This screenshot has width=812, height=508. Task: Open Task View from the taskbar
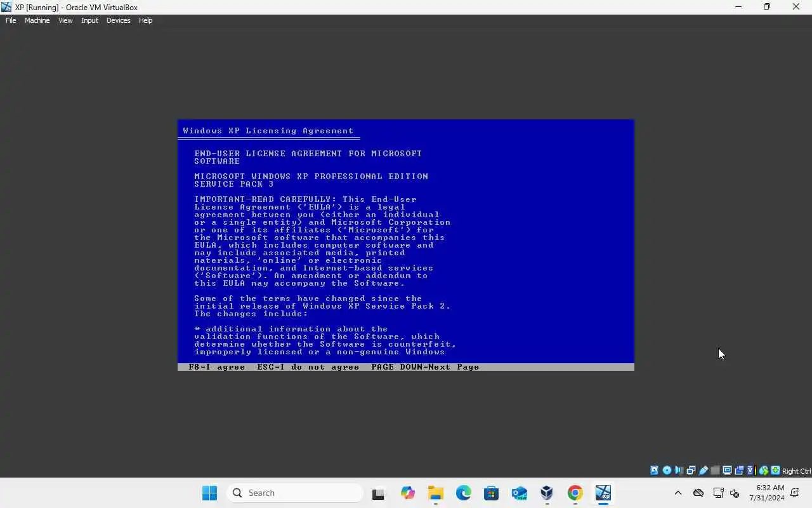(379, 493)
